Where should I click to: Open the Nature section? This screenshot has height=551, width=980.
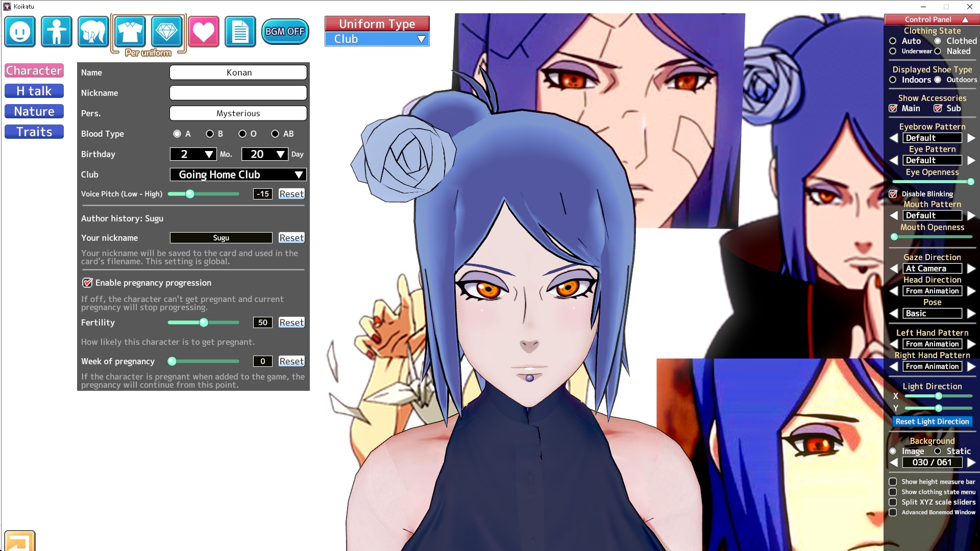34,111
